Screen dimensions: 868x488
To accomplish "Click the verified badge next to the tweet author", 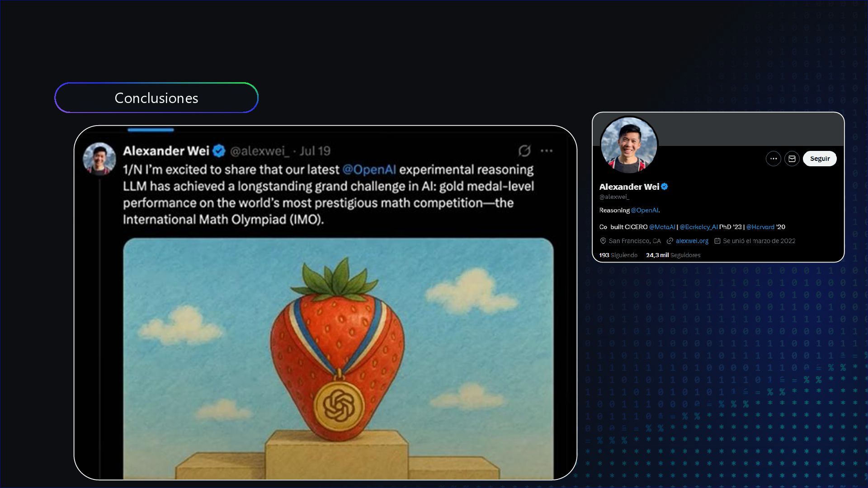I will click(219, 151).
